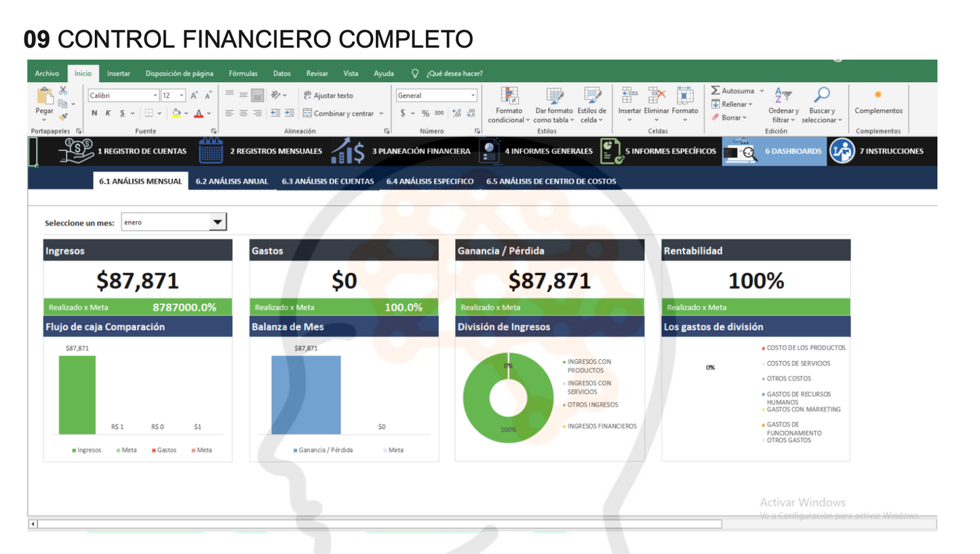Click the Autosuma sigma button
This screenshot has height=554, width=980.
[737, 91]
